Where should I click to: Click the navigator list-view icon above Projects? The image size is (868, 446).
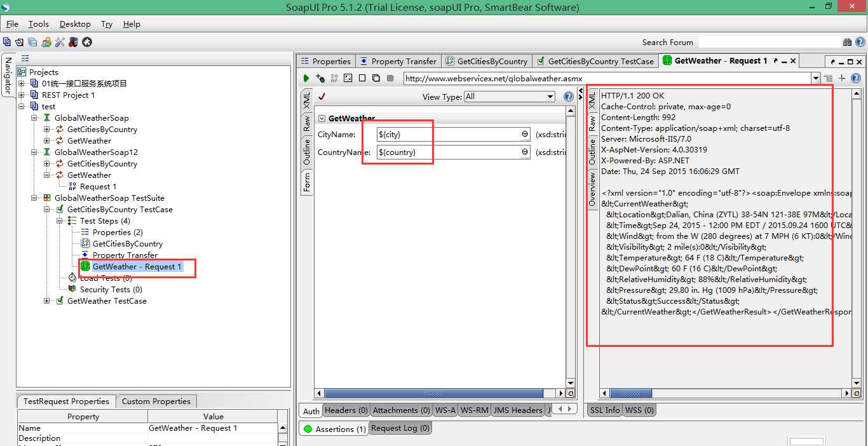pyautogui.click(x=25, y=58)
